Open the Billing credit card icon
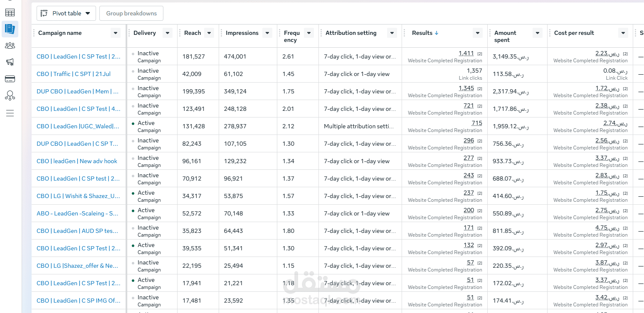Image resolution: width=644 pixels, height=313 pixels. tap(10, 79)
